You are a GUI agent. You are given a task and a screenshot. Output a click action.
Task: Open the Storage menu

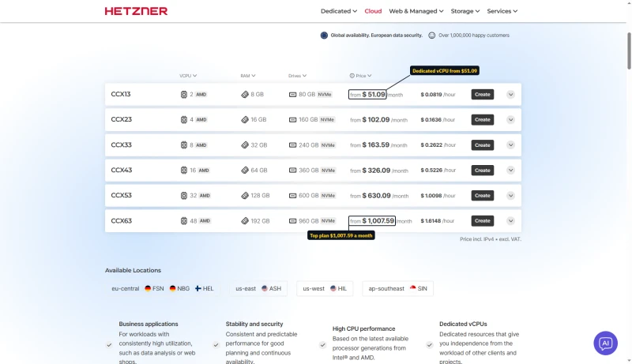tap(465, 11)
